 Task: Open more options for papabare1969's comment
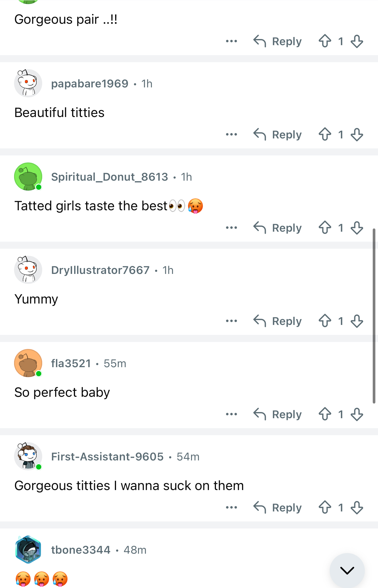coord(231,135)
